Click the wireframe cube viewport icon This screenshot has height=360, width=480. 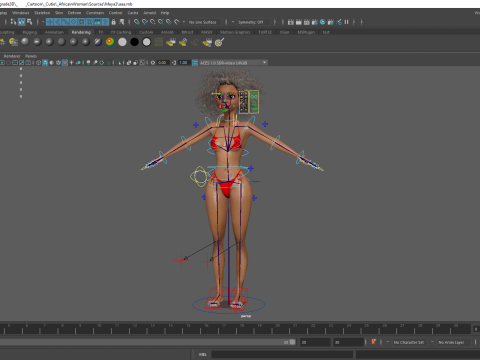(39, 63)
